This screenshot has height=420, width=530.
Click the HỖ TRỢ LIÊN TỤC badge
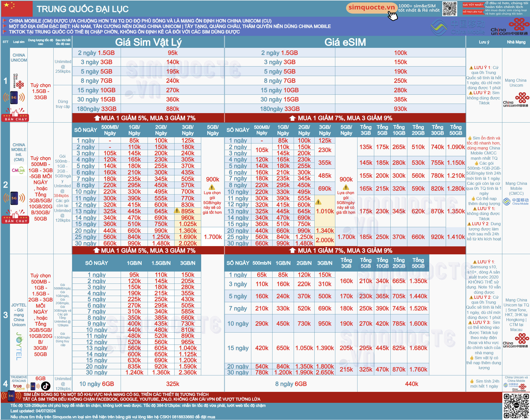point(473,12)
